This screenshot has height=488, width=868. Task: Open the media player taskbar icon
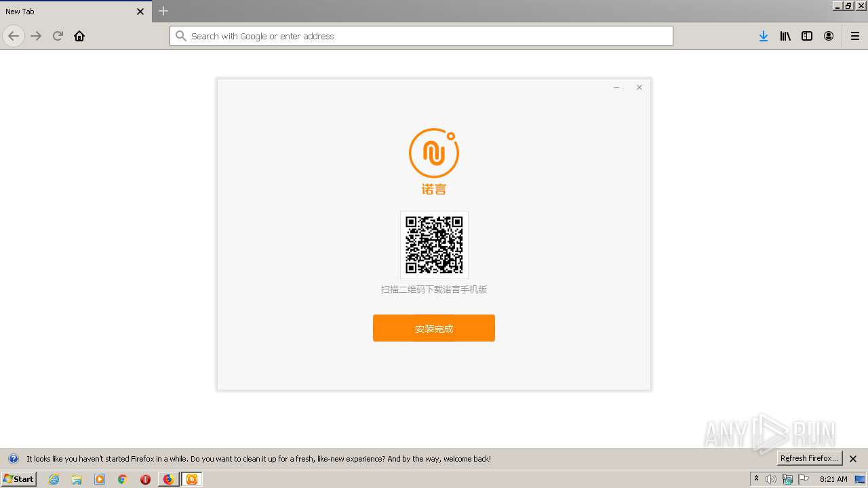[100, 479]
